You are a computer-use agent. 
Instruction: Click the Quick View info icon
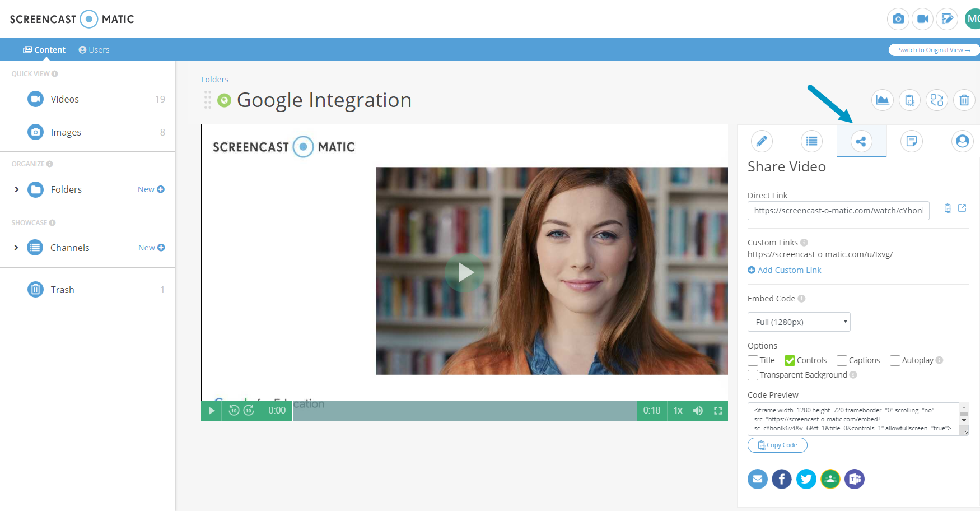55,74
